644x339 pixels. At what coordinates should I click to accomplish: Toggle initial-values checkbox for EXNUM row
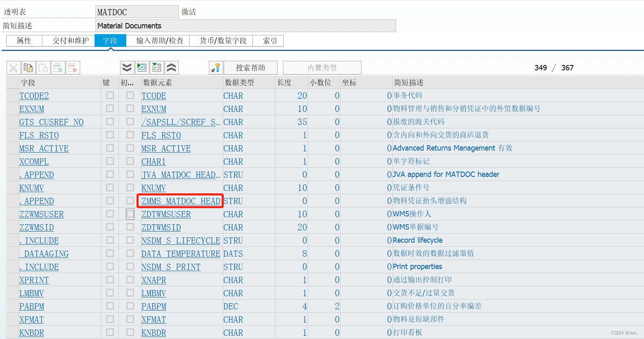coord(130,109)
